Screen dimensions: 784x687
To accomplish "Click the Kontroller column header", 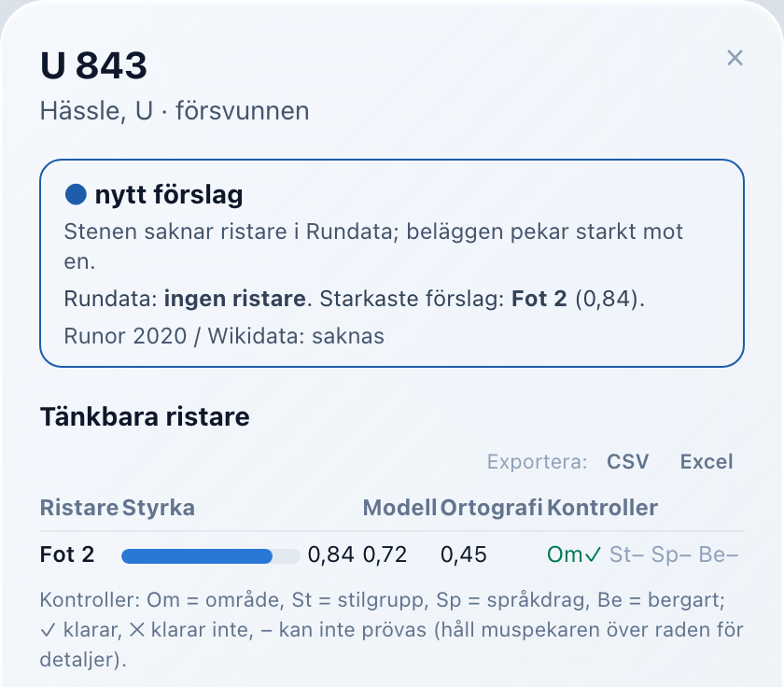I will coord(602,508).
